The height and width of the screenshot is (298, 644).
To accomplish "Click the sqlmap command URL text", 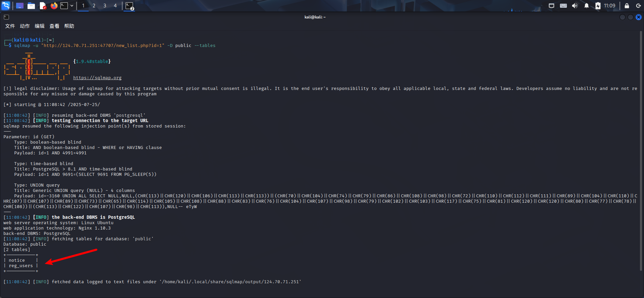I will [103, 46].
